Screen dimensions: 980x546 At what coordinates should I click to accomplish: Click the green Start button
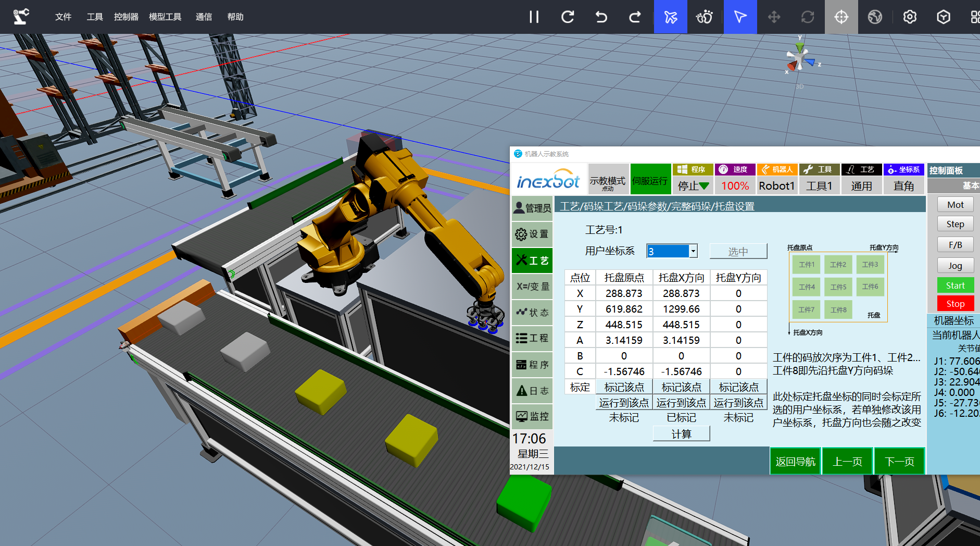click(955, 286)
